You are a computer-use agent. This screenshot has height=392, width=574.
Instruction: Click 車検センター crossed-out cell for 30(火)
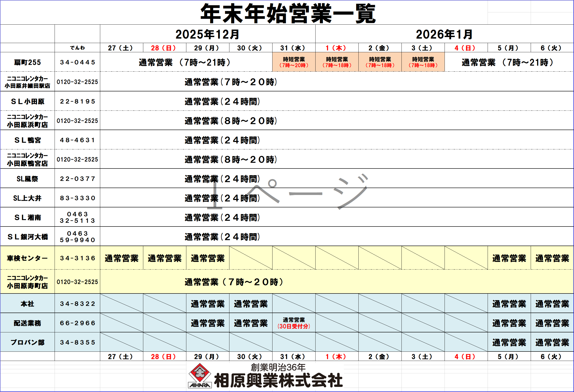[x=251, y=258]
